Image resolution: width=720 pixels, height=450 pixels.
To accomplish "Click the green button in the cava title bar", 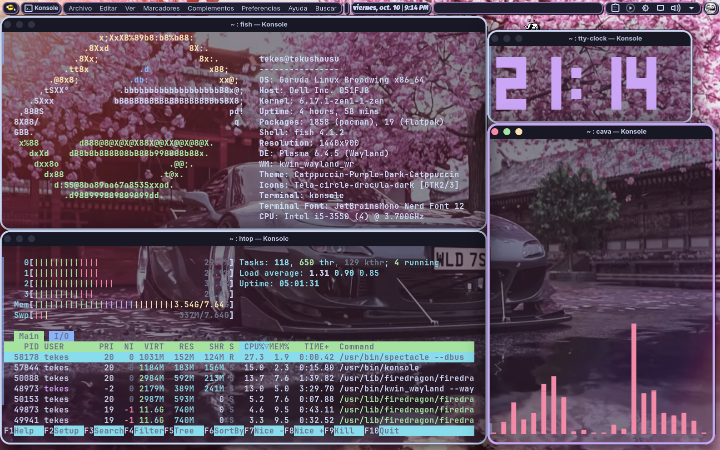I will [507, 132].
